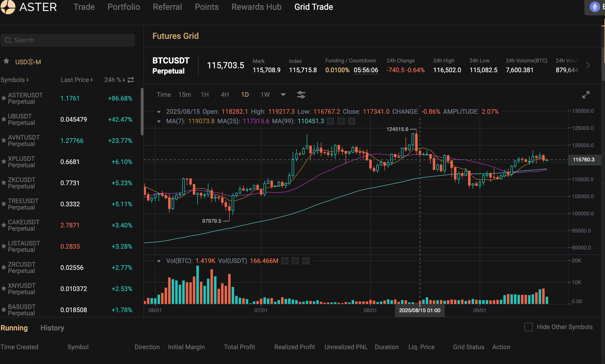Toggle MA indicator visibility eye

click(331, 121)
